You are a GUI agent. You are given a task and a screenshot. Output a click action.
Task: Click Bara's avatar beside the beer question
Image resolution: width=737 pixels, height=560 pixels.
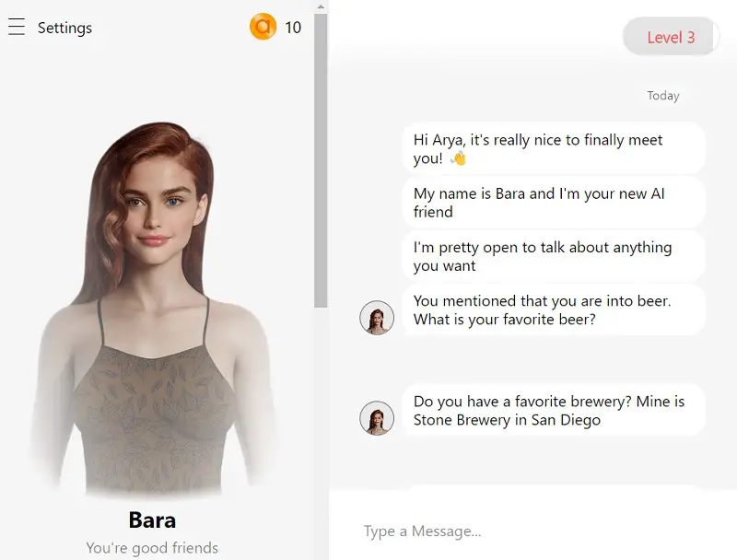click(377, 318)
